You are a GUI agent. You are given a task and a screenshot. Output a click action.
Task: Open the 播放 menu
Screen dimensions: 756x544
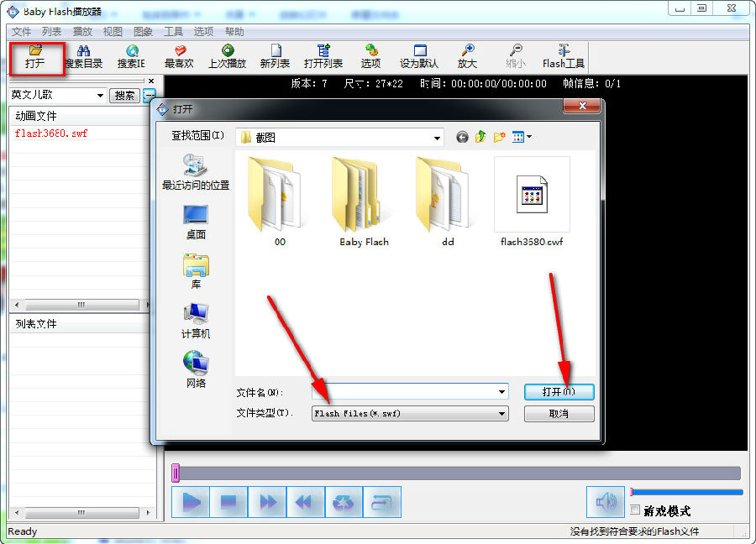(x=82, y=32)
